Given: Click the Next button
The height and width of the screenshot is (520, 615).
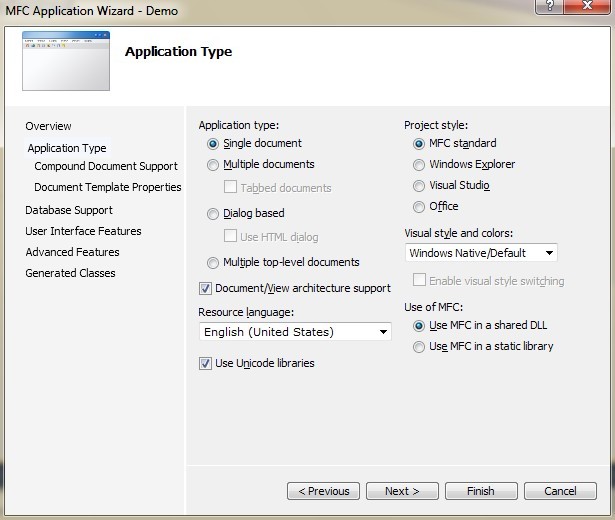Looking at the screenshot, I should tap(402, 491).
